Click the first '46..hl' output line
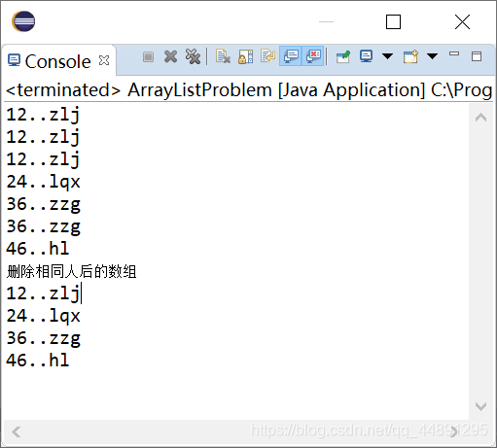 (38, 249)
